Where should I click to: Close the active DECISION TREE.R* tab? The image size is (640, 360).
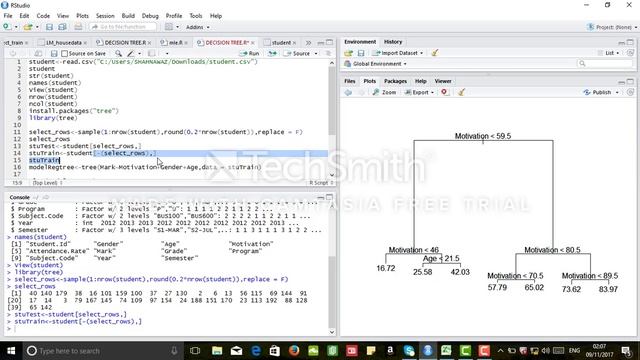tap(253, 42)
